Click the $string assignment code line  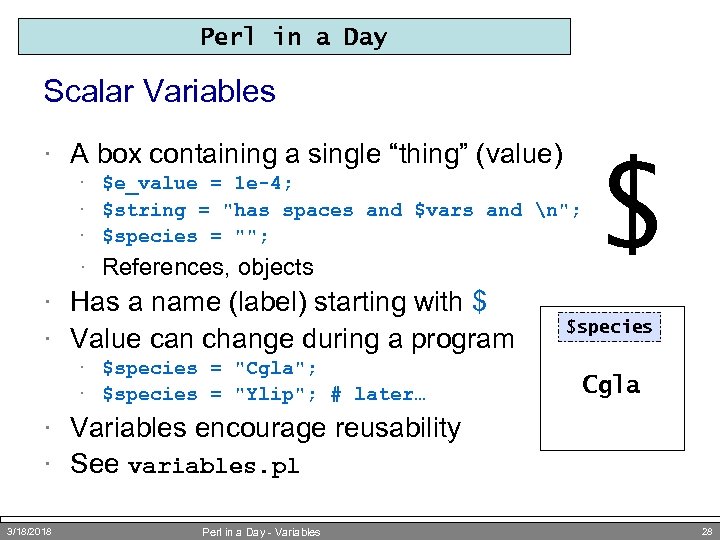click(x=342, y=210)
